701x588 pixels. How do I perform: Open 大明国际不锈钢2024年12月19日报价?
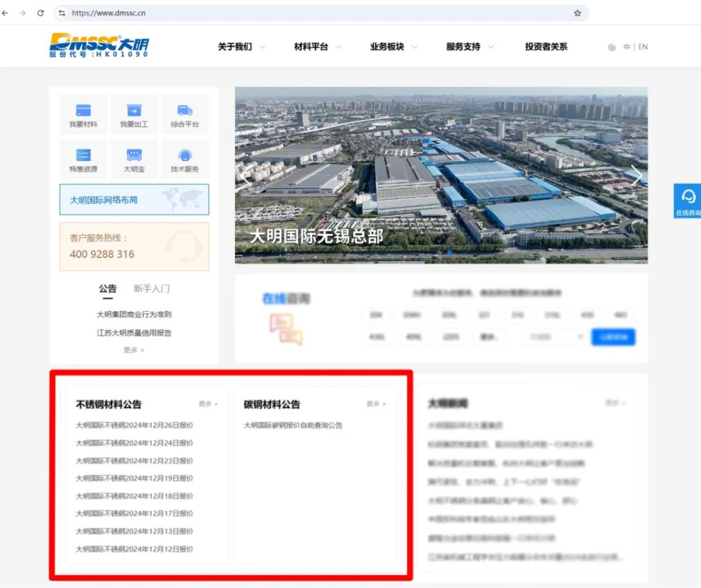(x=134, y=478)
